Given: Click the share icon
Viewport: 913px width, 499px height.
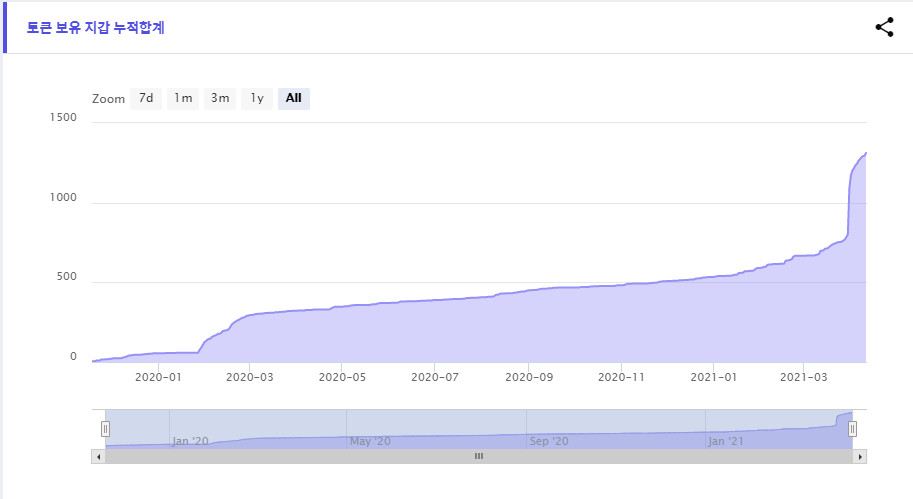Looking at the screenshot, I should click(x=884, y=27).
